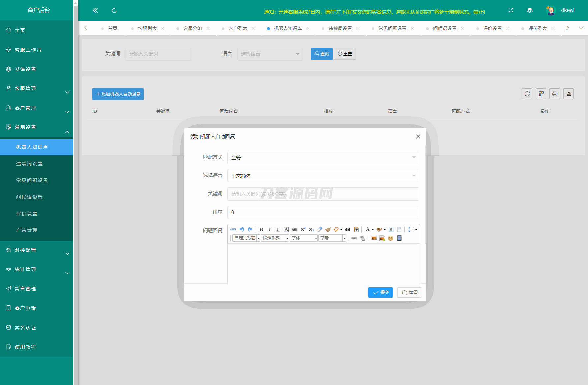Click the 关键词 input in the dialog
The width and height of the screenshot is (588, 385).
pyautogui.click(x=323, y=194)
